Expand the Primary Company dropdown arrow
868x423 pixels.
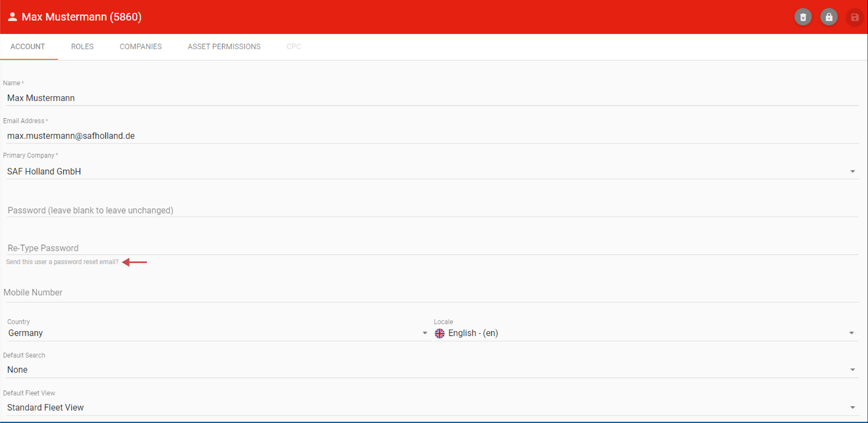point(852,172)
